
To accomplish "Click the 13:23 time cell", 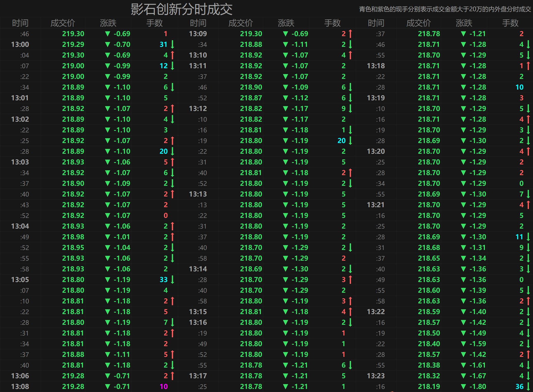I will (376, 376).
